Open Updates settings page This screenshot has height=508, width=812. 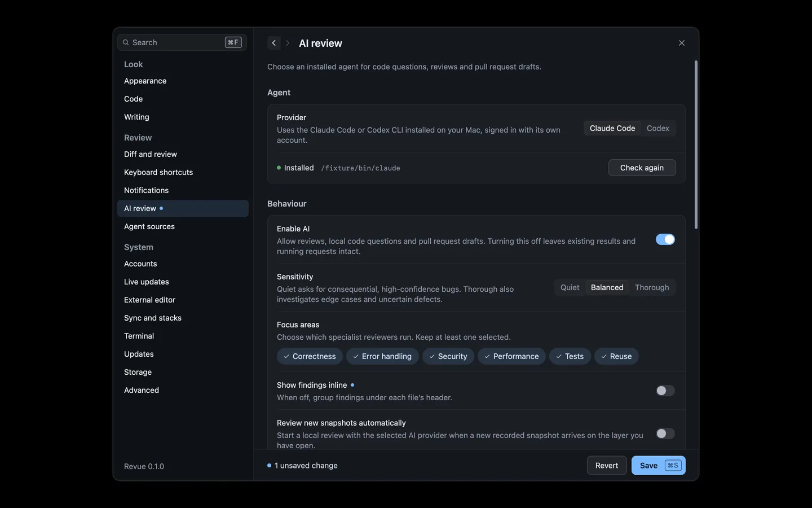[183, 354]
